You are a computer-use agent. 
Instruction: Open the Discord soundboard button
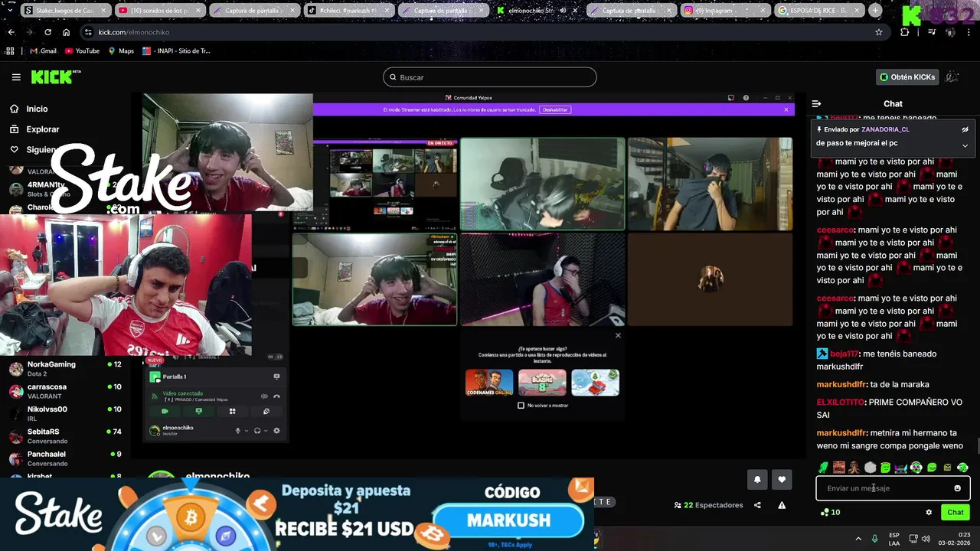(266, 411)
